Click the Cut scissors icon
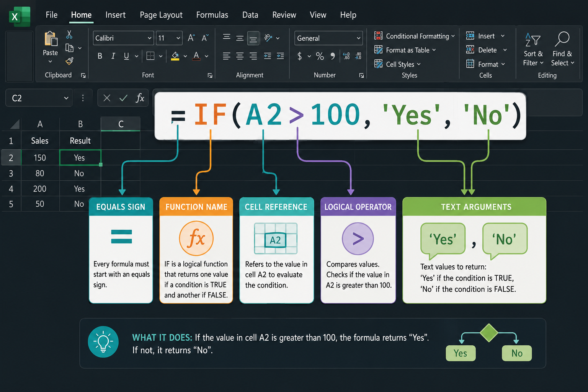The image size is (588, 392). tap(69, 34)
